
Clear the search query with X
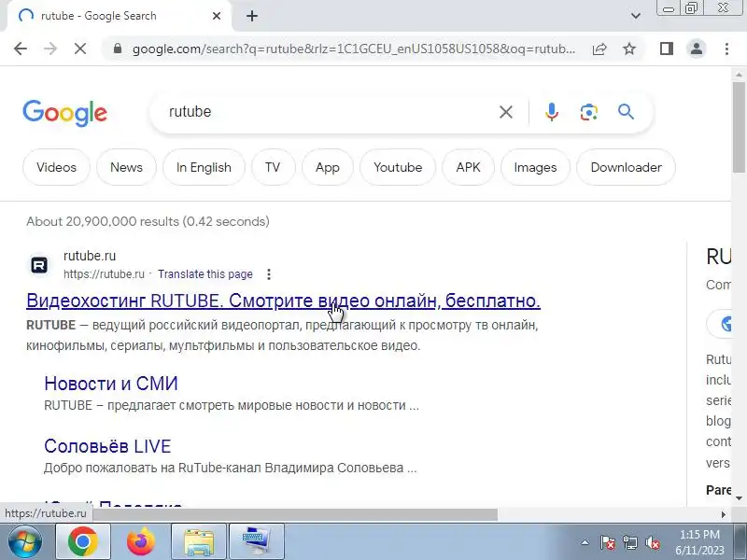pyautogui.click(x=506, y=112)
